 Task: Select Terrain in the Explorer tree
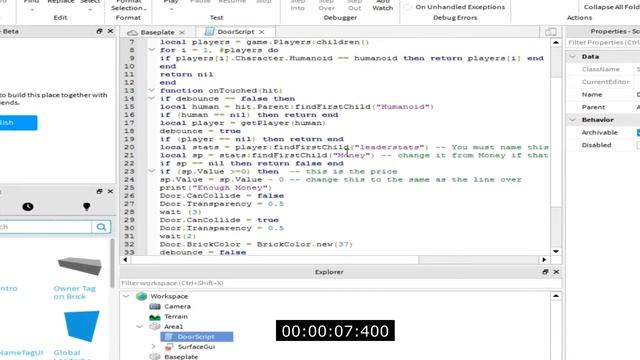point(176,316)
